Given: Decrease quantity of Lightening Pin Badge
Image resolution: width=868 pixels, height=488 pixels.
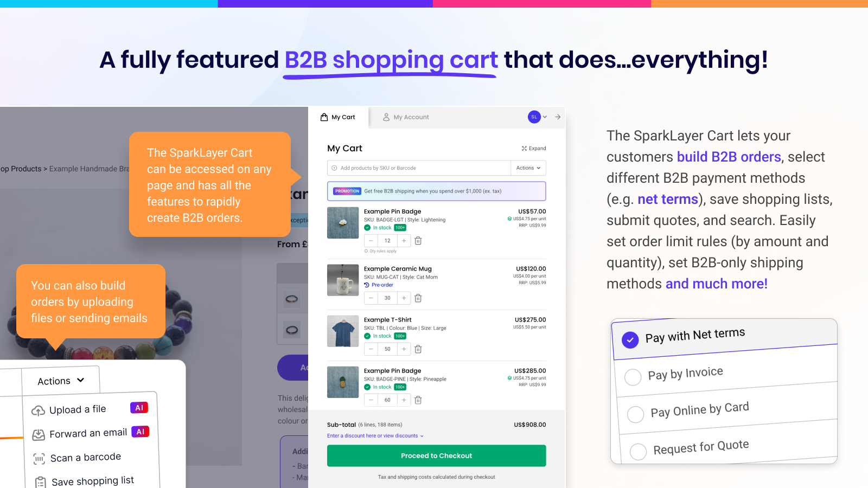Looking at the screenshot, I should [371, 241].
